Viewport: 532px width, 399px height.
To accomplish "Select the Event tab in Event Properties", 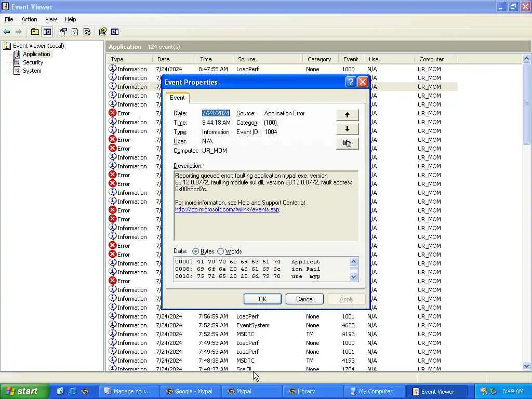I will pyautogui.click(x=177, y=98).
